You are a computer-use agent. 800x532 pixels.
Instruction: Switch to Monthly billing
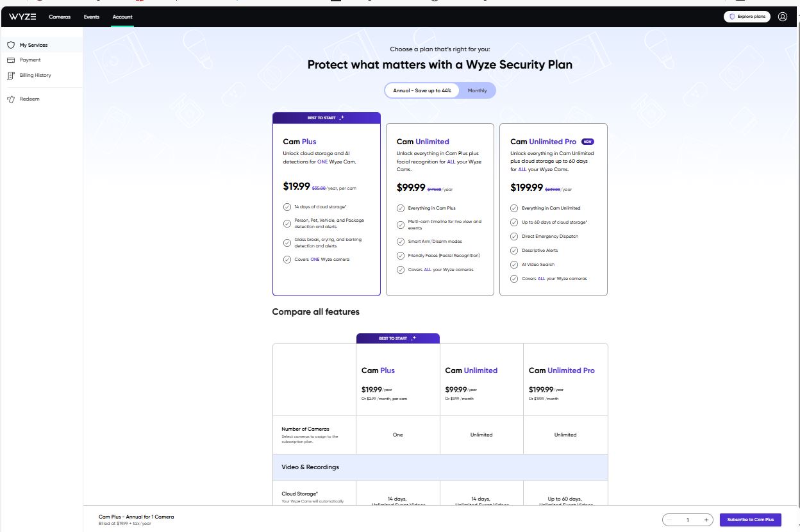click(x=477, y=91)
